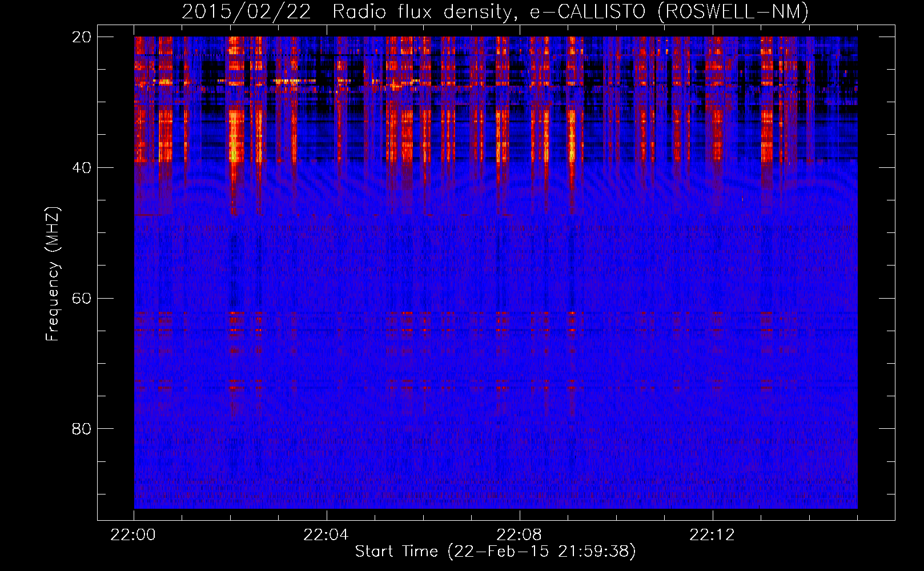Click the 'Frequency (MHZ)' axis label
This screenshot has height=571, width=924.
[53, 274]
